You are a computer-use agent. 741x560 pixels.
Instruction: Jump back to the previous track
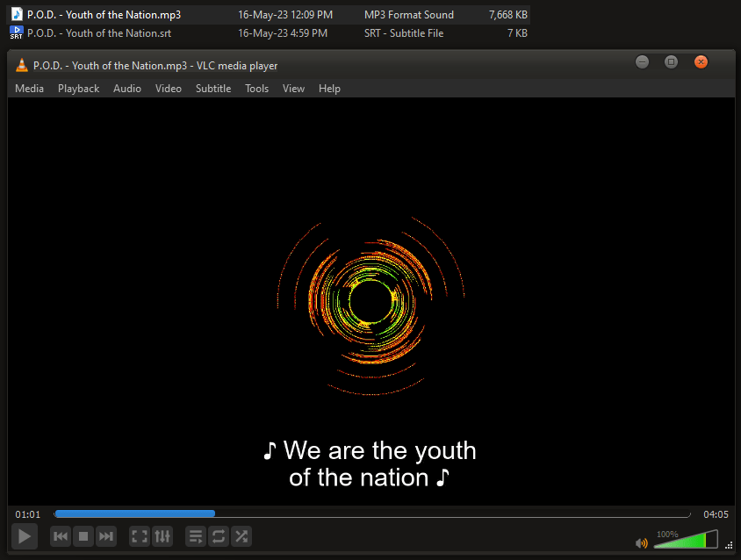tap(60, 536)
